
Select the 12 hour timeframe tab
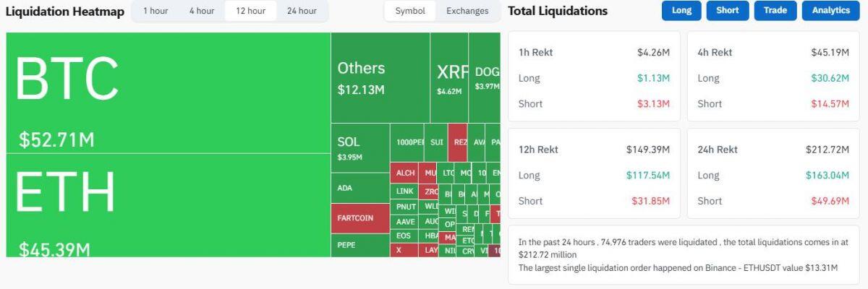[251, 11]
